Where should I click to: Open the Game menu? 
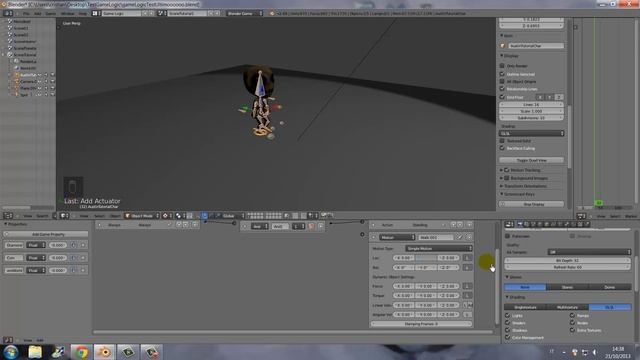coord(51,13)
